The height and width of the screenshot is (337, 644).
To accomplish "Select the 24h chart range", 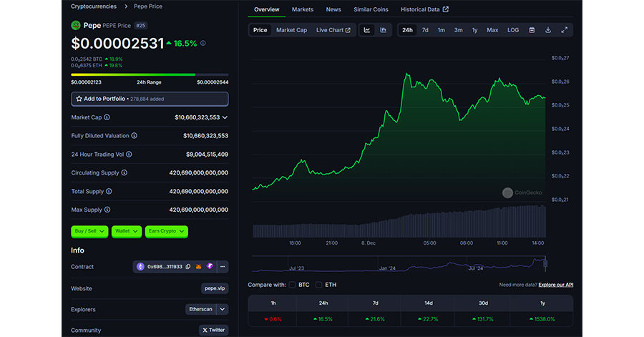I will (x=407, y=30).
